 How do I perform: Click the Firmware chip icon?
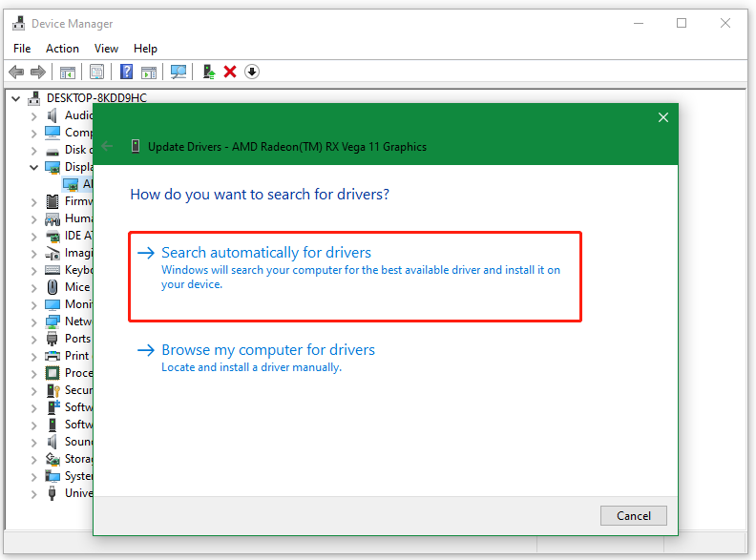52,201
